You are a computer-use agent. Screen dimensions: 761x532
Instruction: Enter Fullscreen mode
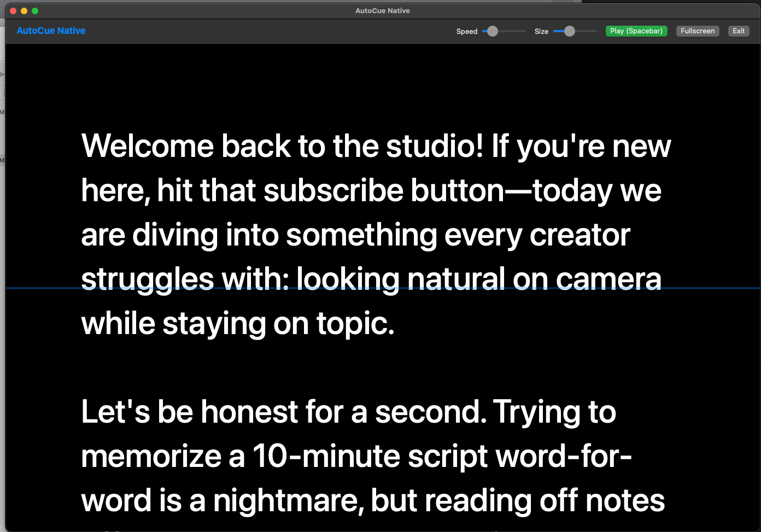tap(698, 31)
